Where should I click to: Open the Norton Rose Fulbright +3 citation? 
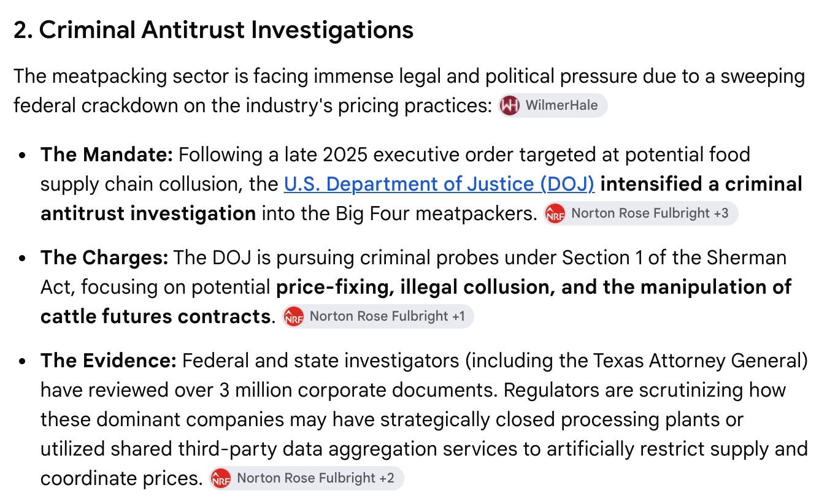coord(640,213)
